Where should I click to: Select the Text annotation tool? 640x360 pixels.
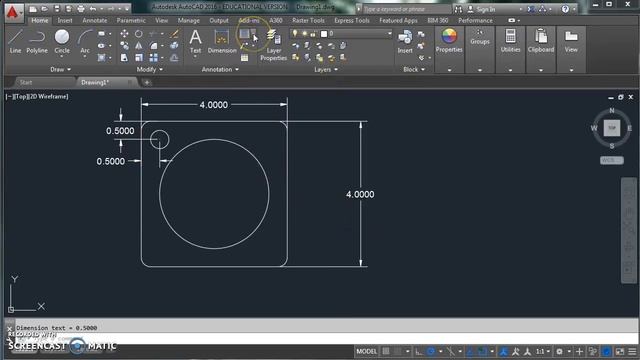(x=196, y=41)
